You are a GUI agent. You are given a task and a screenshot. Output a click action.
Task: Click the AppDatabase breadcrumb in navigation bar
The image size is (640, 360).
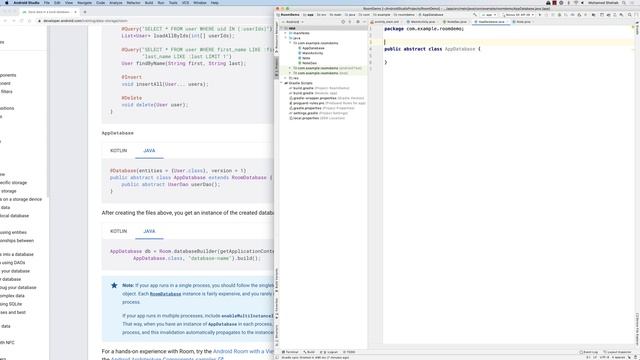(x=431, y=15)
